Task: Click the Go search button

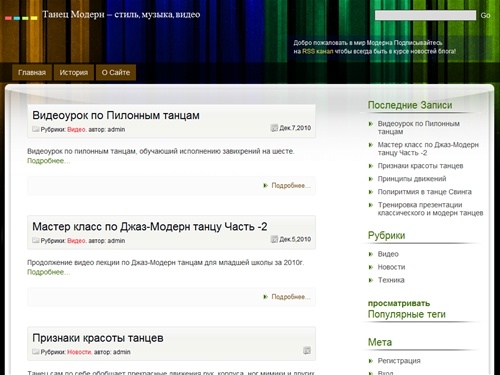Action: pos(485,15)
